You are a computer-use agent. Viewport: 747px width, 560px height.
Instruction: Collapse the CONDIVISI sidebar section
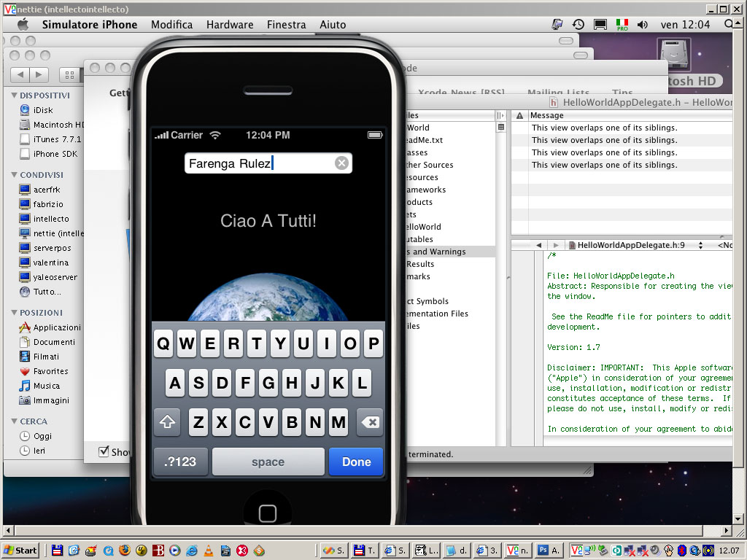(x=15, y=175)
